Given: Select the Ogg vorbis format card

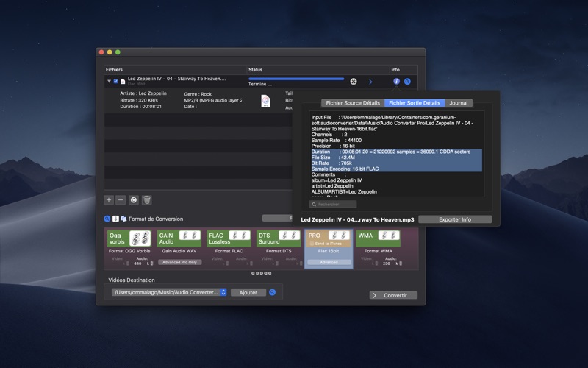Looking at the screenshot, I should point(129,238).
